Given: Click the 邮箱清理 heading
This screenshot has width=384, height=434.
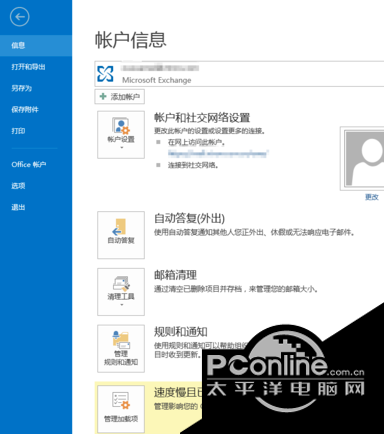Looking at the screenshot, I should tap(175, 275).
